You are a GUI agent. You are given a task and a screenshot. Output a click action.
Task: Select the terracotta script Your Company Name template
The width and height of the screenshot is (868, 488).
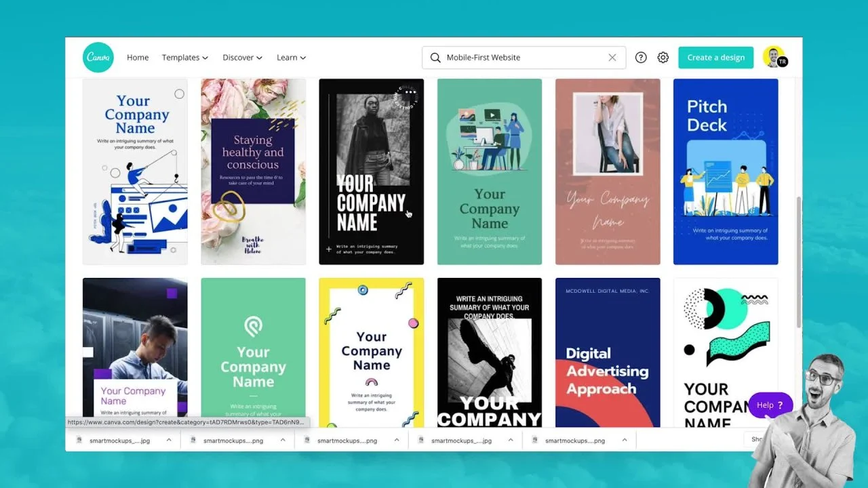[x=608, y=171]
